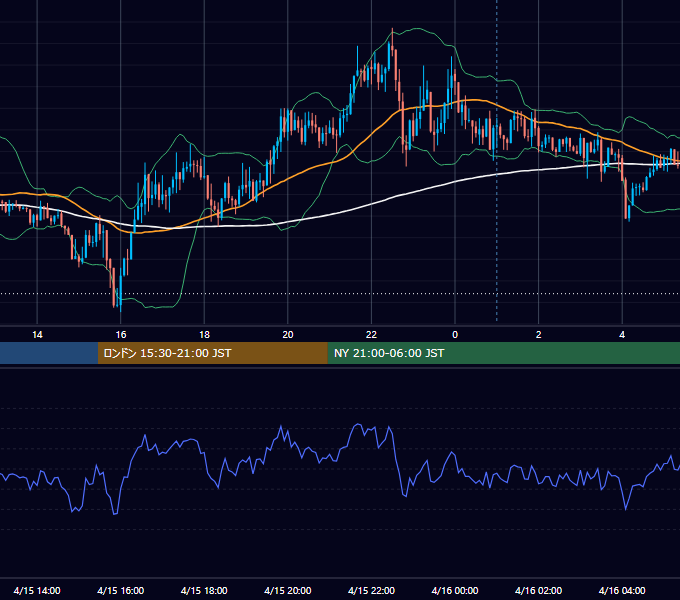Click the 4/15 18:00 time label

click(x=204, y=590)
